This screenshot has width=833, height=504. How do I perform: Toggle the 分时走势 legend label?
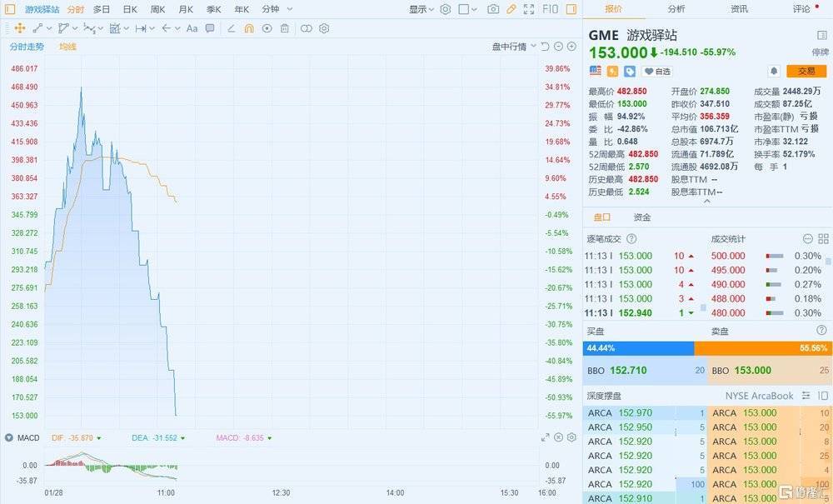tap(27, 47)
